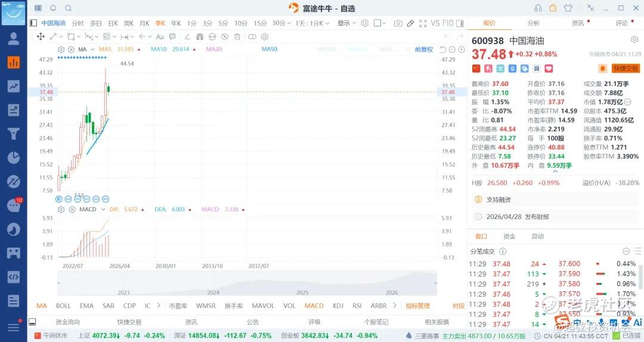The image size is (644, 342).
Task: Open the stock screener funnel icon in sidebar
Action: tap(14, 134)
